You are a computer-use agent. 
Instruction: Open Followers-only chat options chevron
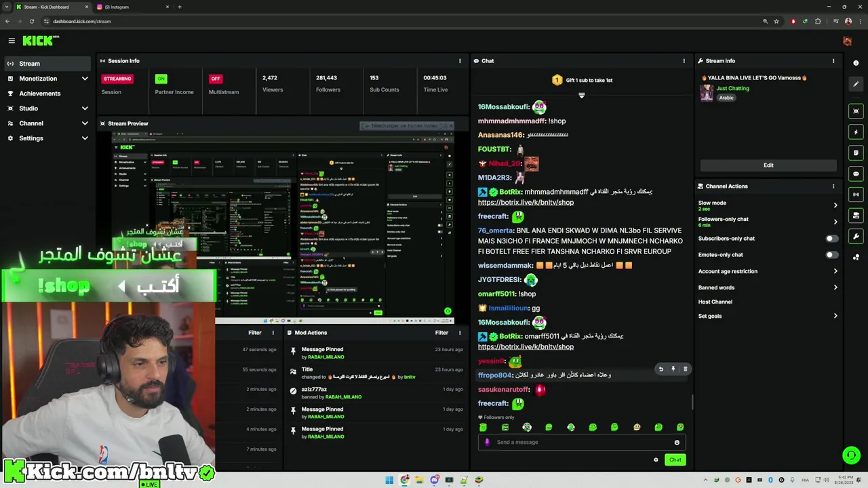pos(835,222)
